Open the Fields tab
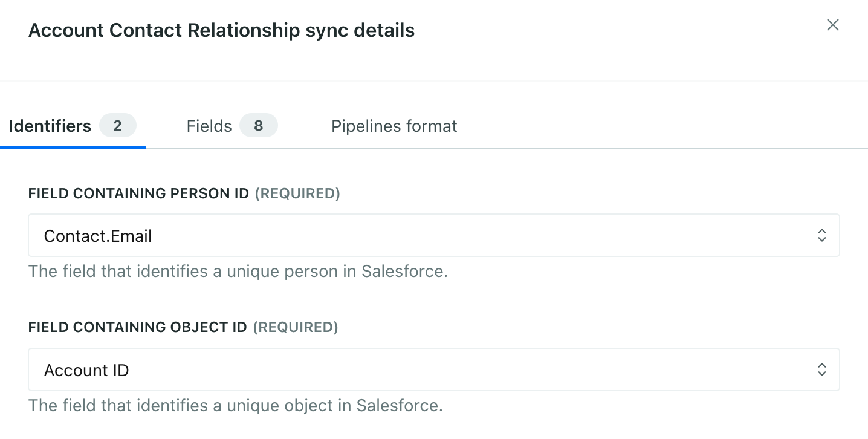This screenshot has height=439, width=868. 232,126
